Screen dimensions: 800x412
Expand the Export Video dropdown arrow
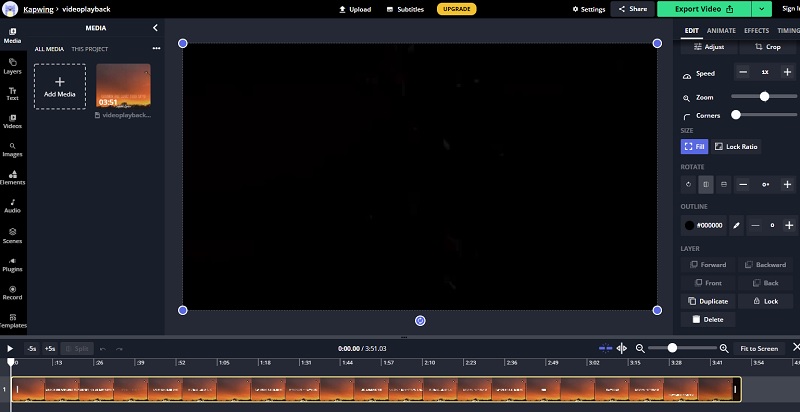[x=764, y=9]
